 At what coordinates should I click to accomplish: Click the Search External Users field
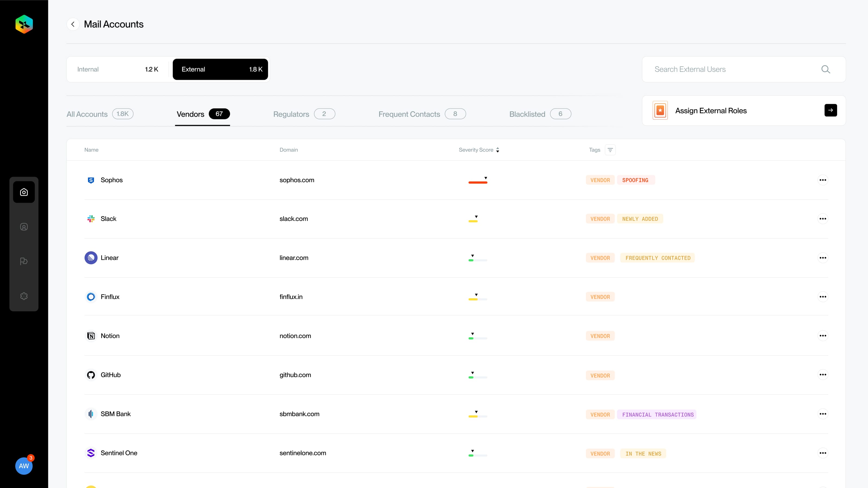click(744, 69)
